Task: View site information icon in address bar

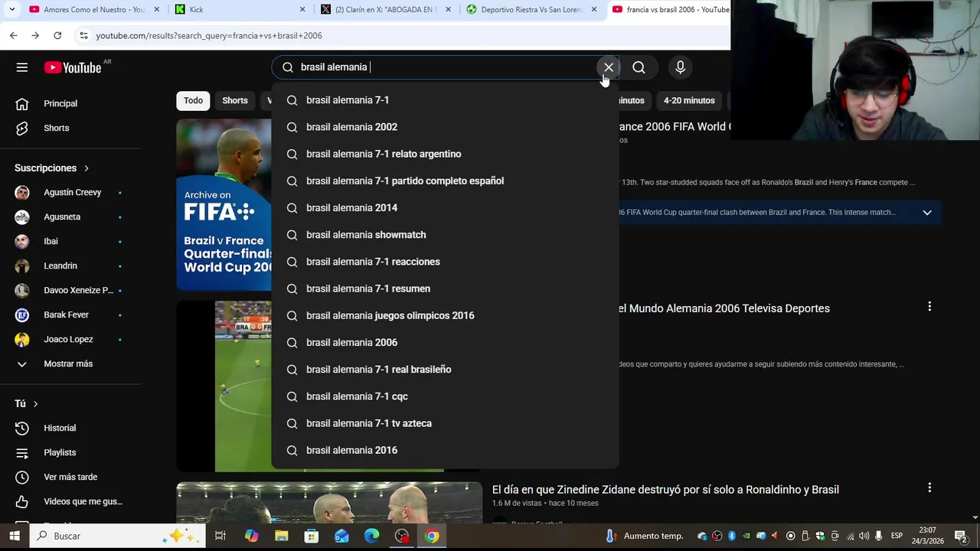Action: click(83, 35)
